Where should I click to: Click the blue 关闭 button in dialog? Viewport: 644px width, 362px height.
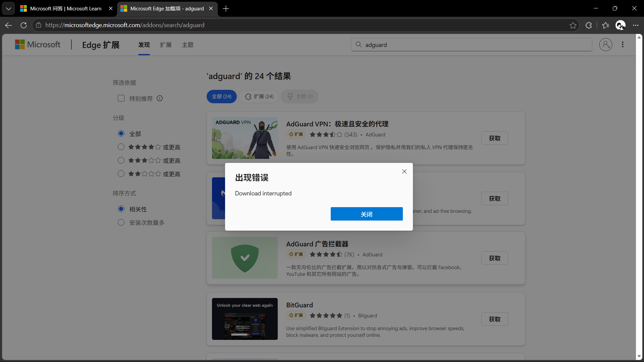(x=367, y=214)
